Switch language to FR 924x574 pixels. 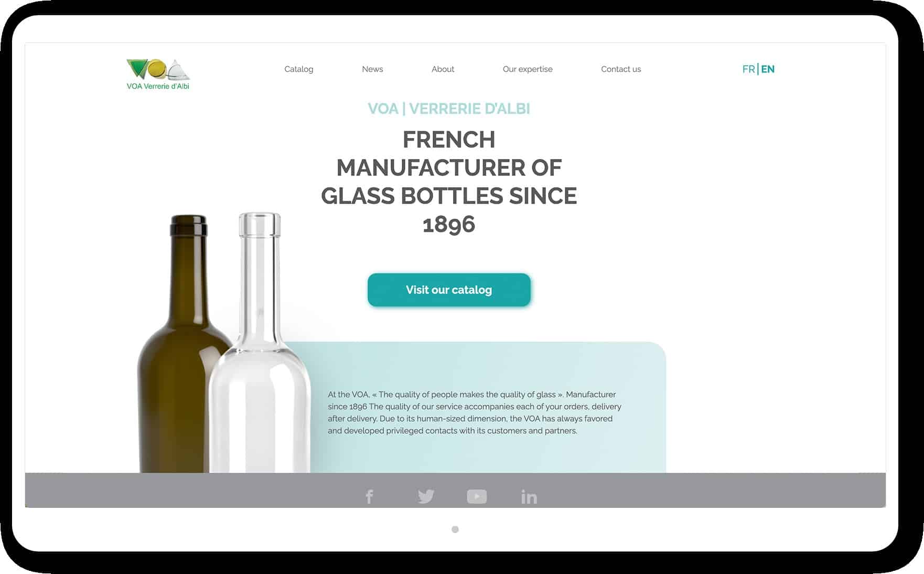click(748, 69)
